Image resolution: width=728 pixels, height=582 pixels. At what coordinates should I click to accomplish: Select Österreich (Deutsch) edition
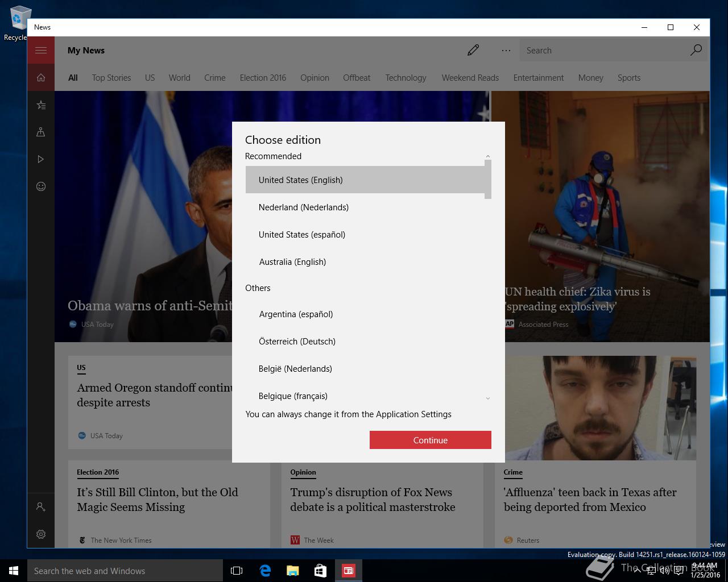point(365,341)
